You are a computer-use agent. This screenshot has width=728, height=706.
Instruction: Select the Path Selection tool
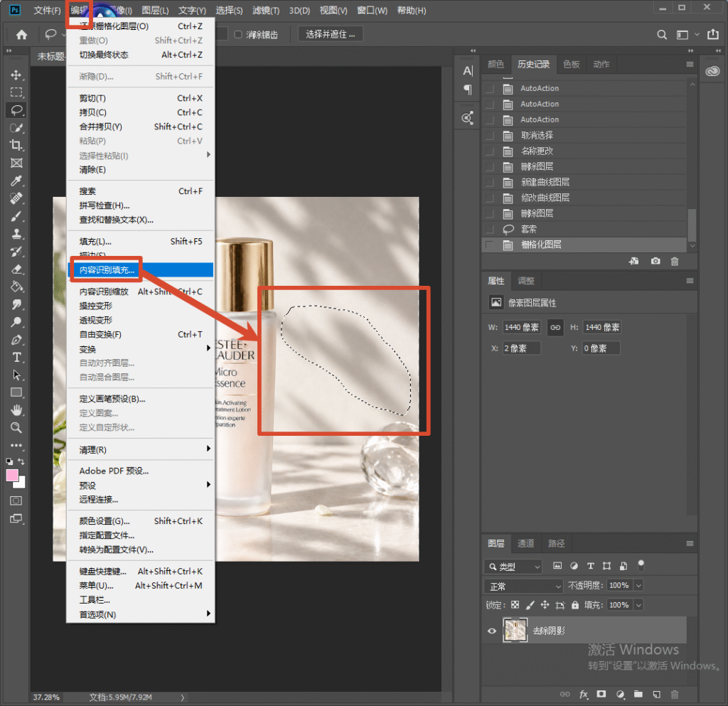tap(16, 375)
